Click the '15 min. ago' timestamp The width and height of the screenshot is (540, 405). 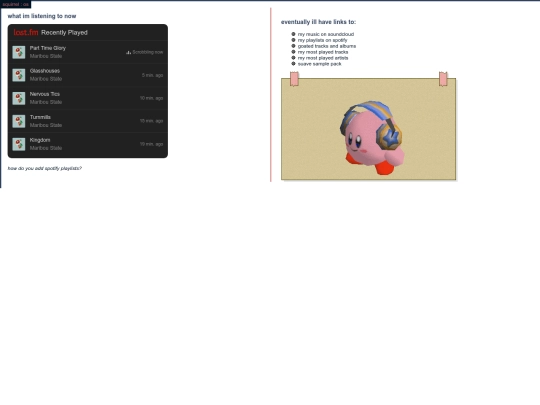pos(152,121)
